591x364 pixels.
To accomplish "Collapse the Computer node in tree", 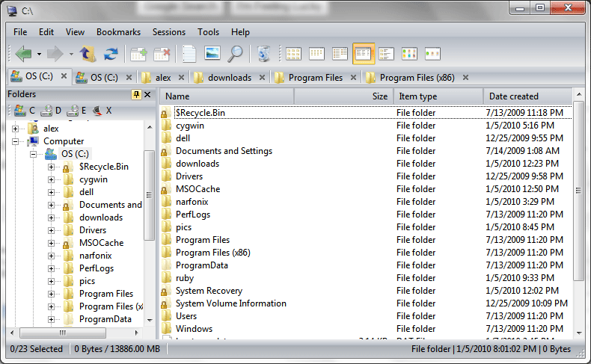I will [x=15, y=141].
